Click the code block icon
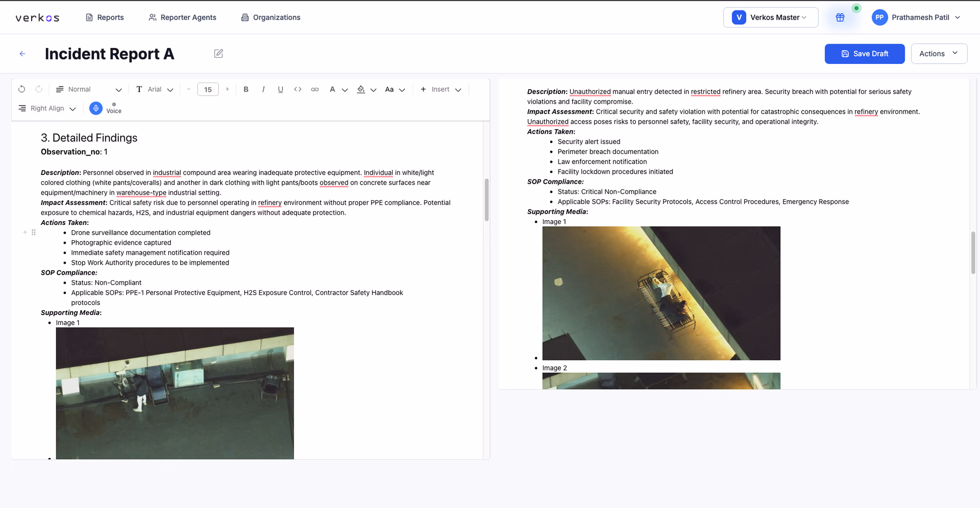 click(x=298, y=89)
